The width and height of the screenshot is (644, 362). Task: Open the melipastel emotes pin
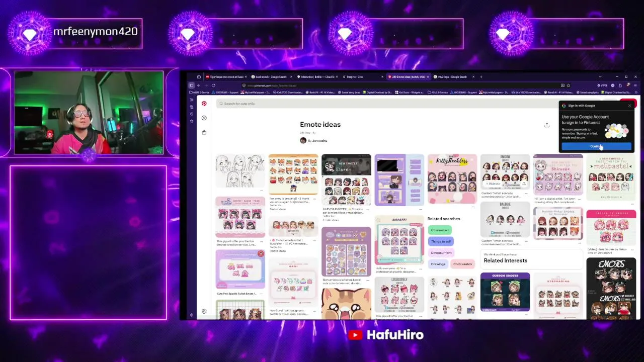(611, 177)
